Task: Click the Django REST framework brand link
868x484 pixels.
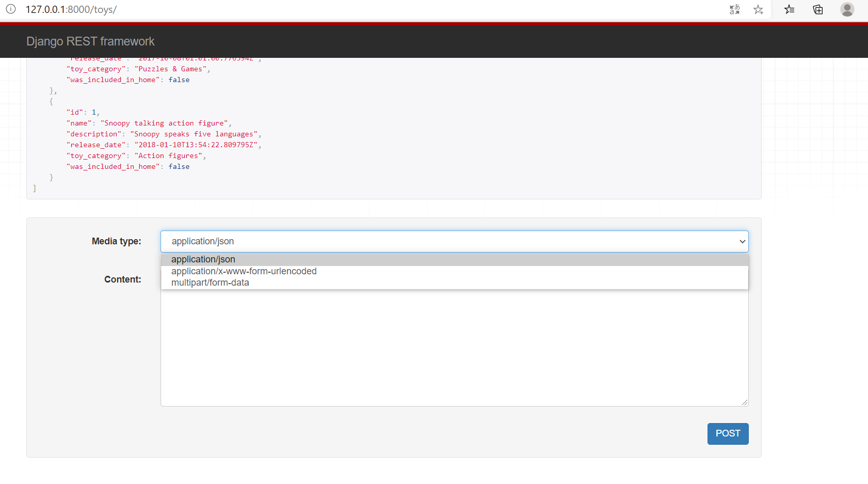Action: [x=90, y=41]
